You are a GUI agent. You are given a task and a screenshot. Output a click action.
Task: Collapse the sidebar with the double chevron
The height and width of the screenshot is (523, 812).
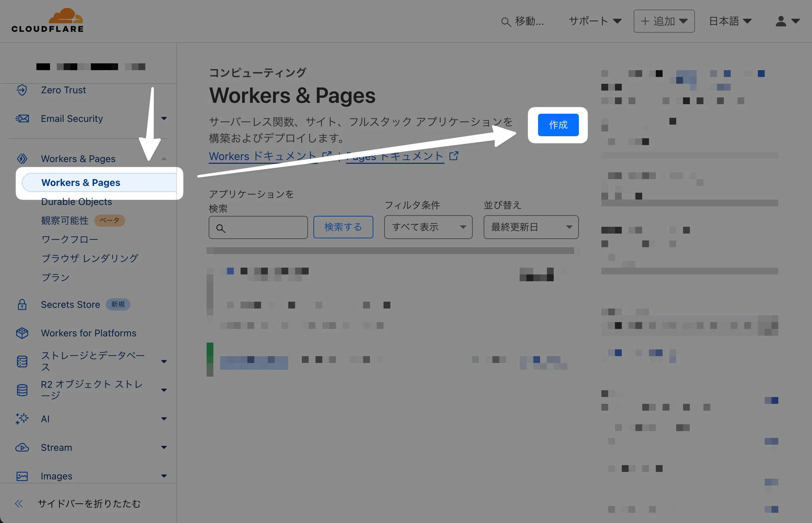click(19, 504)
